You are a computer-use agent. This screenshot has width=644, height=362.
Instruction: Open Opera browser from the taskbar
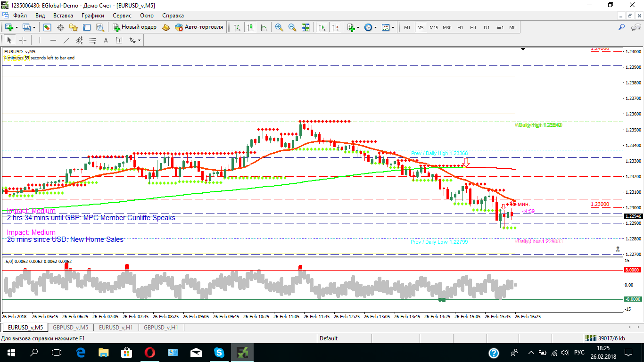(150, 352)
